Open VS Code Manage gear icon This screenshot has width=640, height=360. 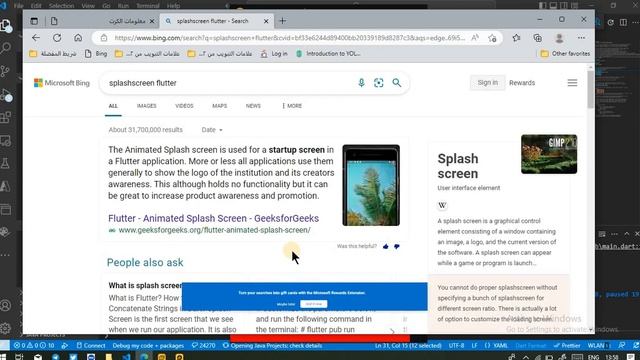pyautogui.click(x=6, y=328)
